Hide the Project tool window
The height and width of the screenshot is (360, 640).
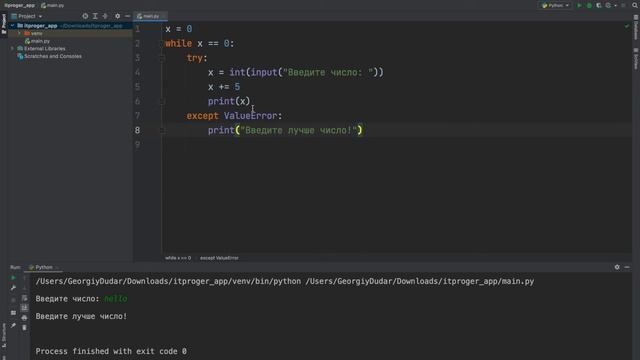coord(127,16)
